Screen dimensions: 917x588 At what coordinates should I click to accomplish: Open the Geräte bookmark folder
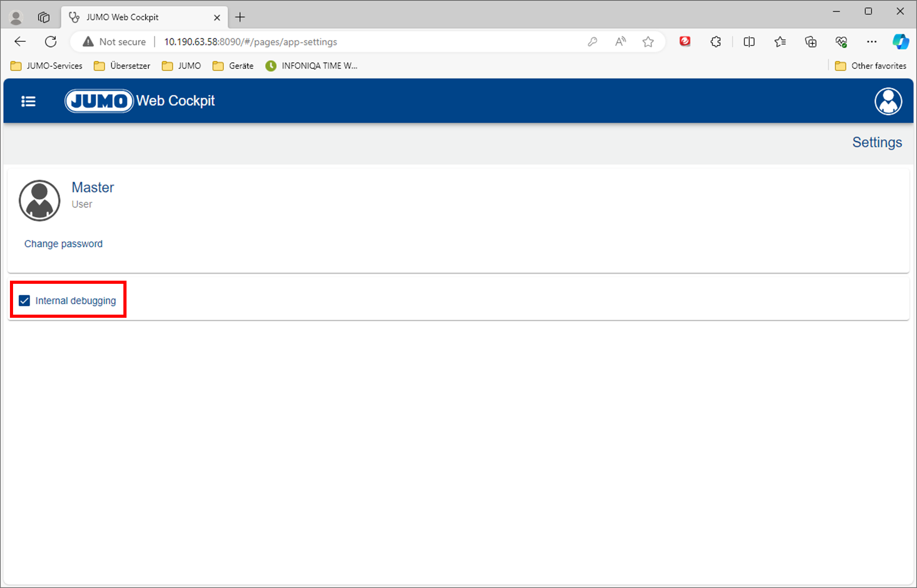233,66
